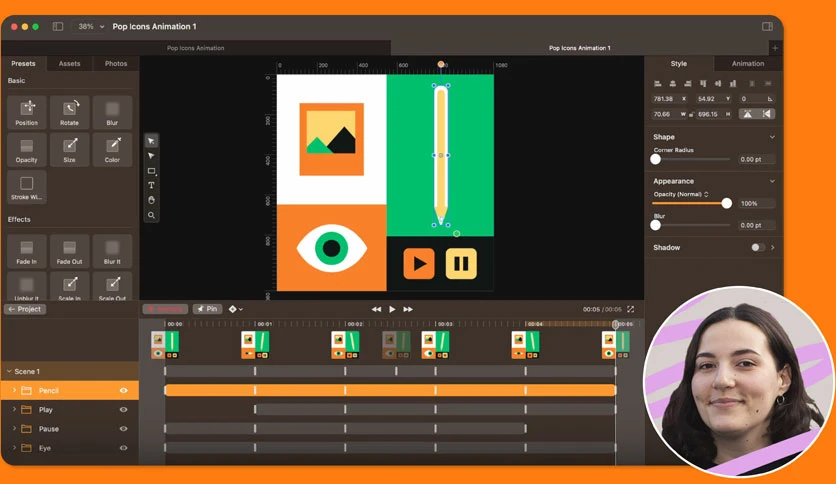Image resolution: width=836 pixels, height=484 pixels.
Task: Select the Text tool
Action: point(151,185)
